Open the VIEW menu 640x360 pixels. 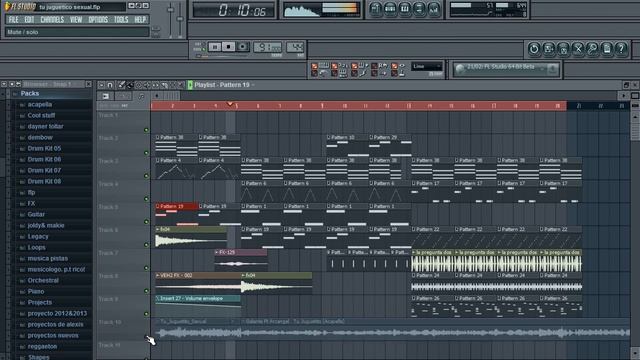pyautogui.click(x=76, y=20)
